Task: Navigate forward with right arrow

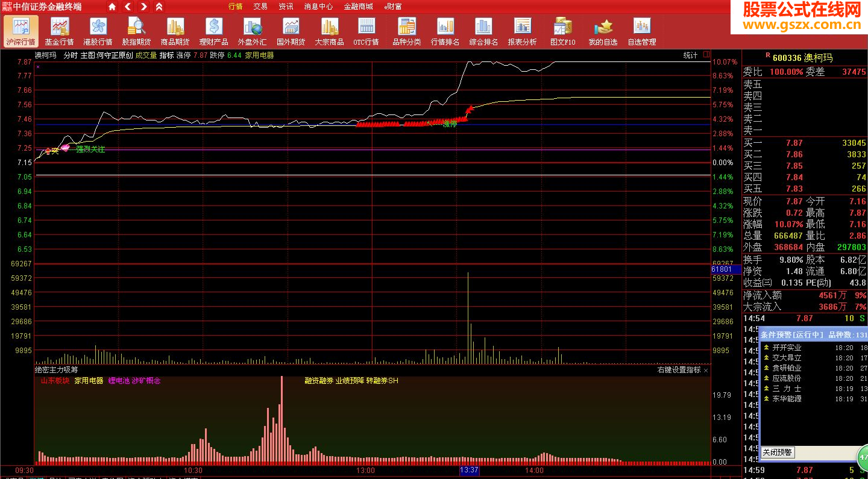Action: pyautogui.click(x=143, y=7)
